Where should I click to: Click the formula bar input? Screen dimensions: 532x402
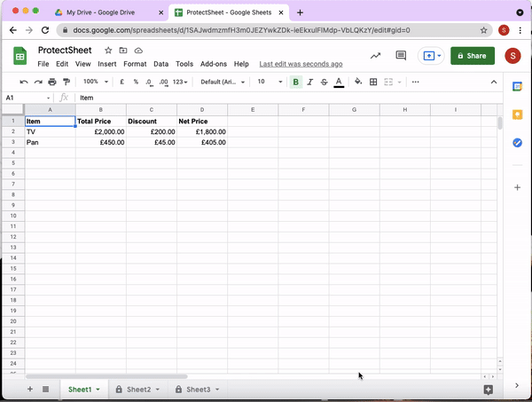coord(288,98)
